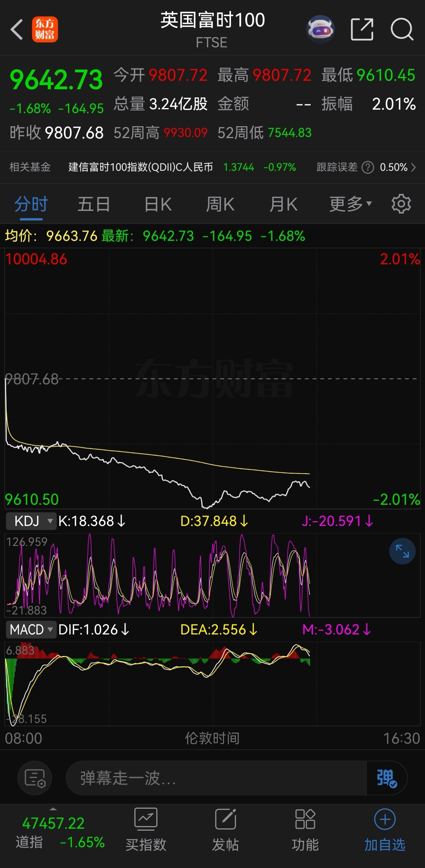The height and width of the screenshot is (868, 425).
Task: Tap the 跟踪误差 label
Action: (x=337, y=167)
